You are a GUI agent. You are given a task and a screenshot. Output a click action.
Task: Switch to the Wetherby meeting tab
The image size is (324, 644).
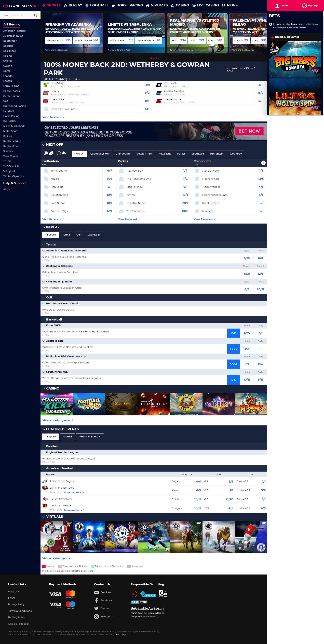point(236,154)
